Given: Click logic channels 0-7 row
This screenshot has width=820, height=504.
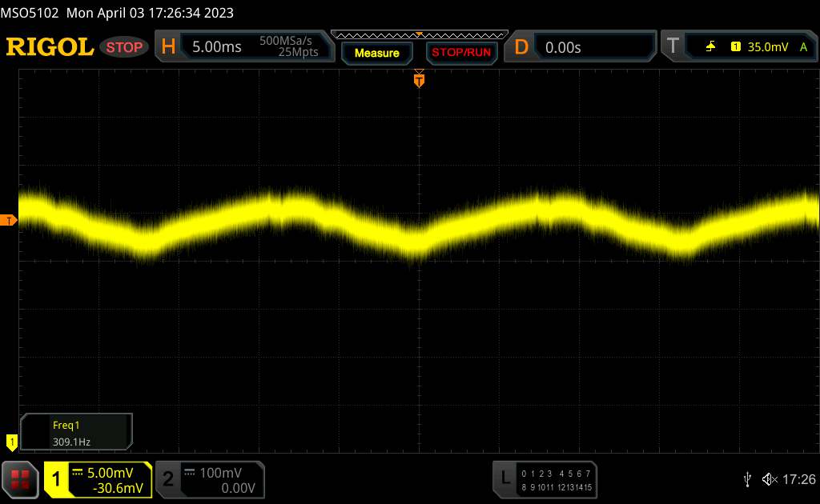Looking at the screenshot, I should pos(556,474).
